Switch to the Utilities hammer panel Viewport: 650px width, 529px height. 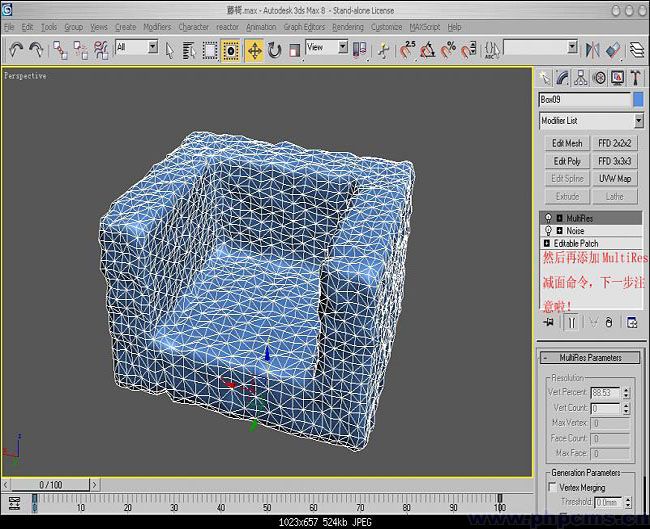pyautogui.click(x=635, y=78)
